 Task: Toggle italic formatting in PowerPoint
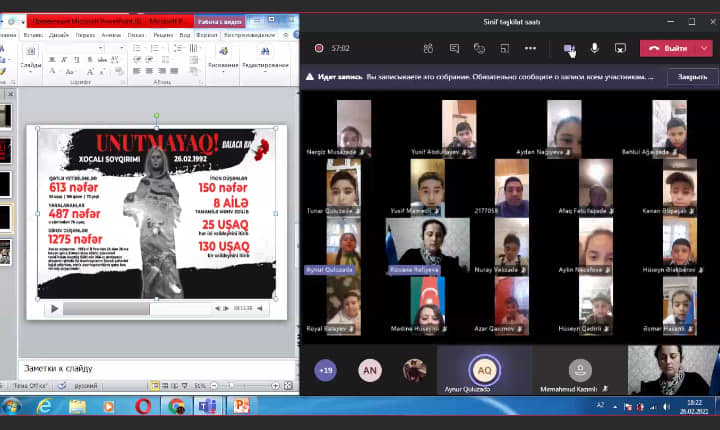[x=64, y=60]
